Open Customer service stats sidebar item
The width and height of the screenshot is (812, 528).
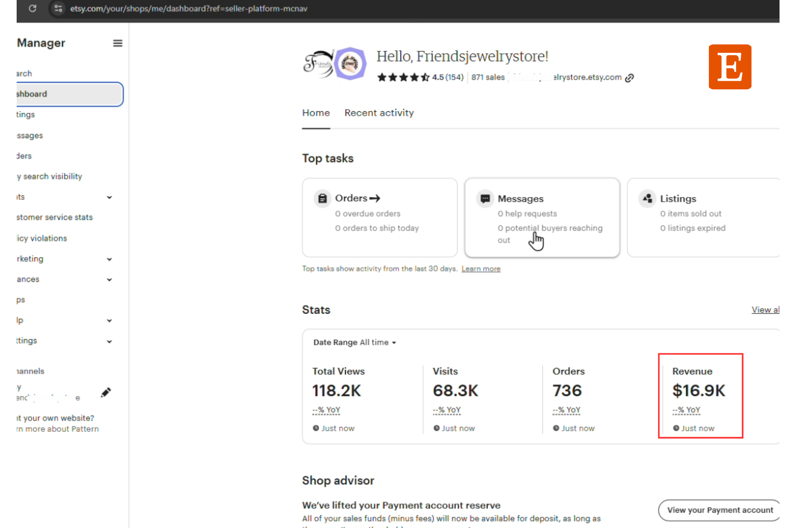pyautogui.click(x=54, y=217)
